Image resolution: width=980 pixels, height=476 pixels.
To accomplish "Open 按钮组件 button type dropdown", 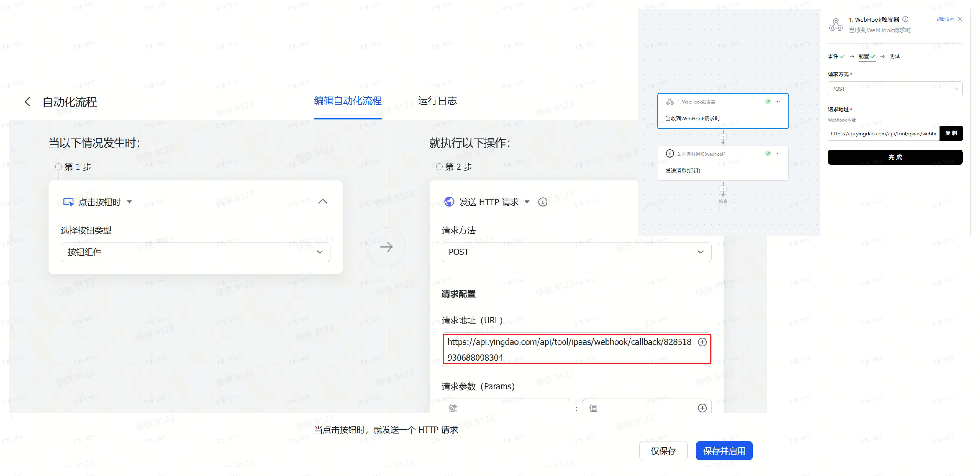I will [195, 252].
